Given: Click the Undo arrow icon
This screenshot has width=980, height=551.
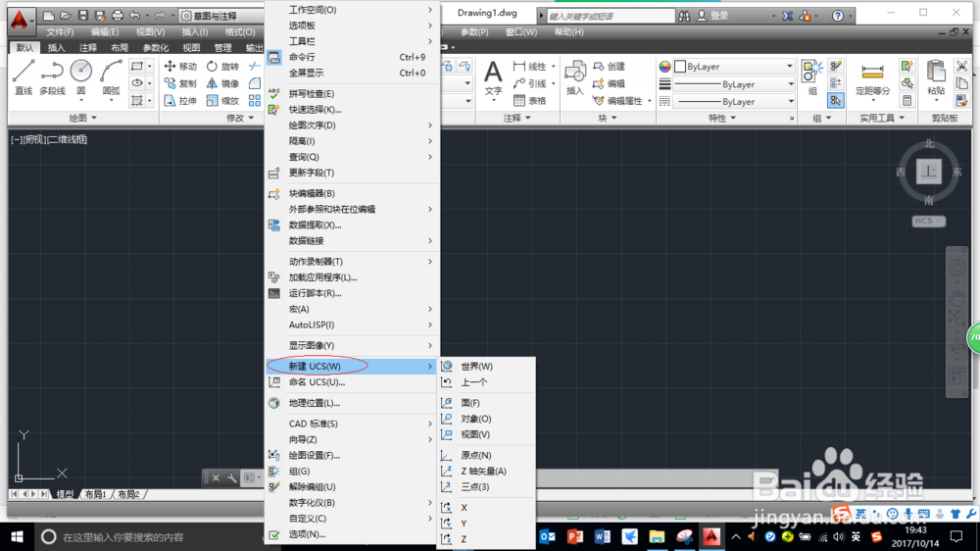Looking at the screenshot, I should coord(134,16).
